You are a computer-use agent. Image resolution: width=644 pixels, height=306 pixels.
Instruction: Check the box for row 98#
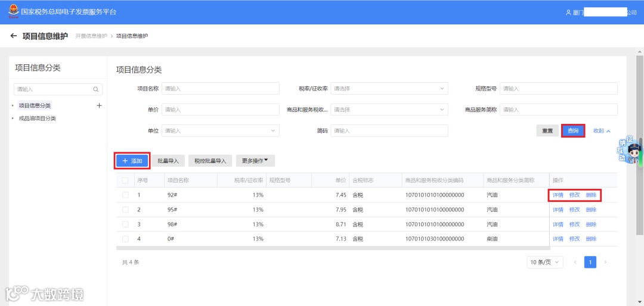[x=125, y=224]
